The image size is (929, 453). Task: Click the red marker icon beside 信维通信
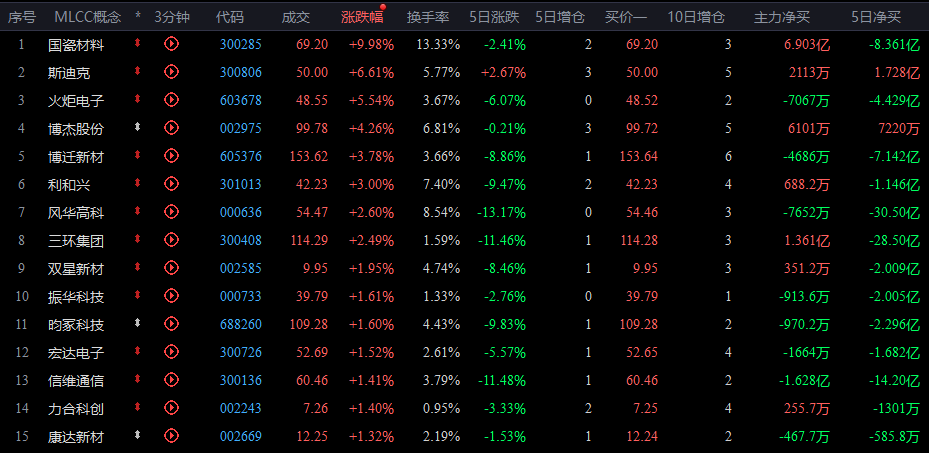point(138,378)
